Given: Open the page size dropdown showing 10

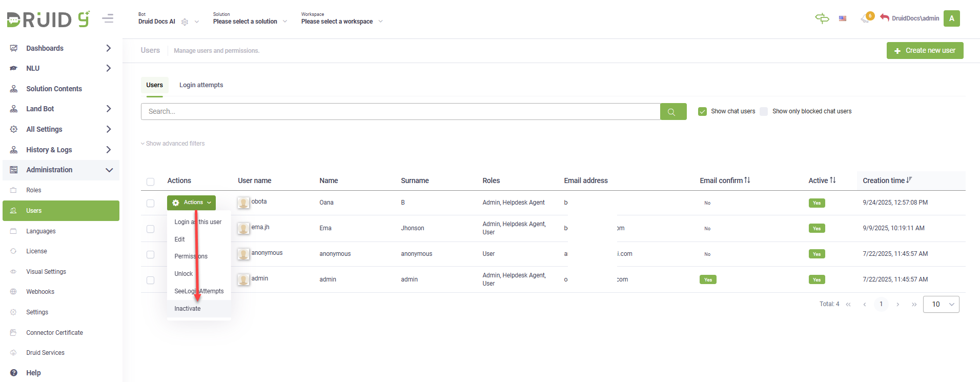Looking at the screenshot, I should click(x=941, y=304).
